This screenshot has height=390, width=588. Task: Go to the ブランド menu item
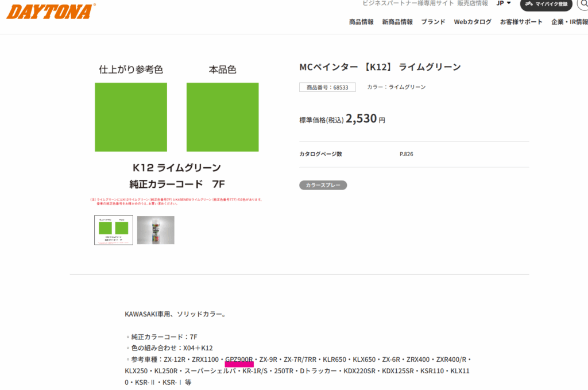click(433, 22)
